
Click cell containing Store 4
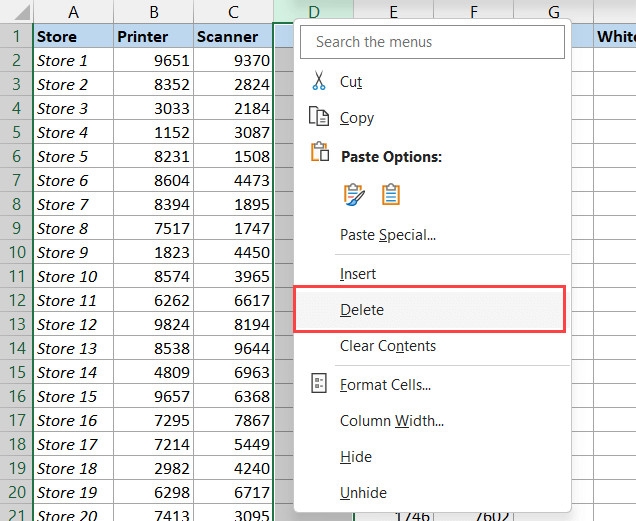(x=73, y=132)
